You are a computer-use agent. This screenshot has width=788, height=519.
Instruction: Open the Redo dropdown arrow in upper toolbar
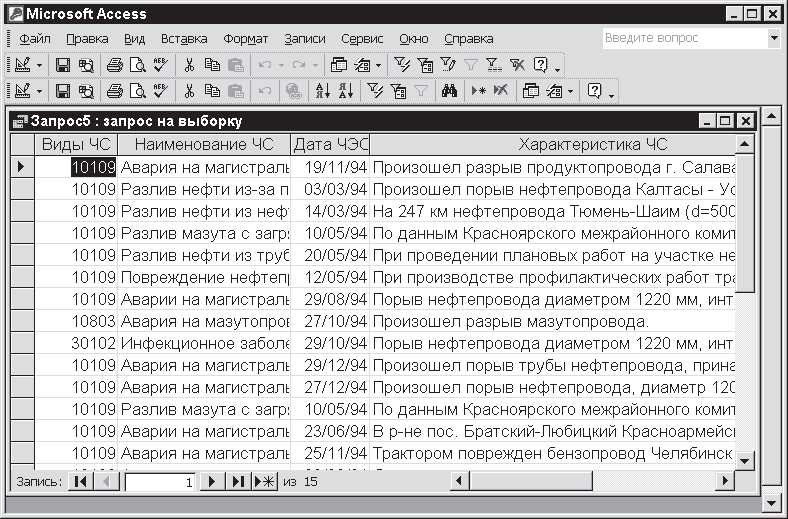[316, 65]
